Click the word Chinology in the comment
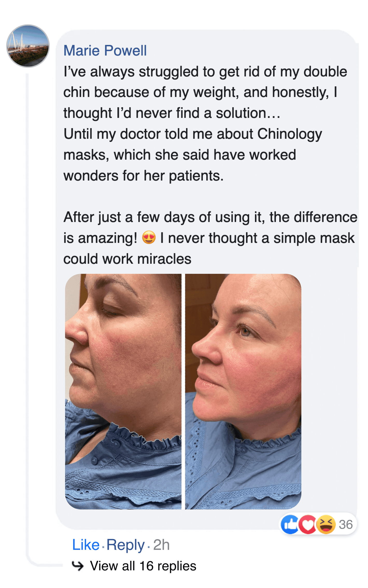Screen dimensions: 368x588 [x=289, y=134]
